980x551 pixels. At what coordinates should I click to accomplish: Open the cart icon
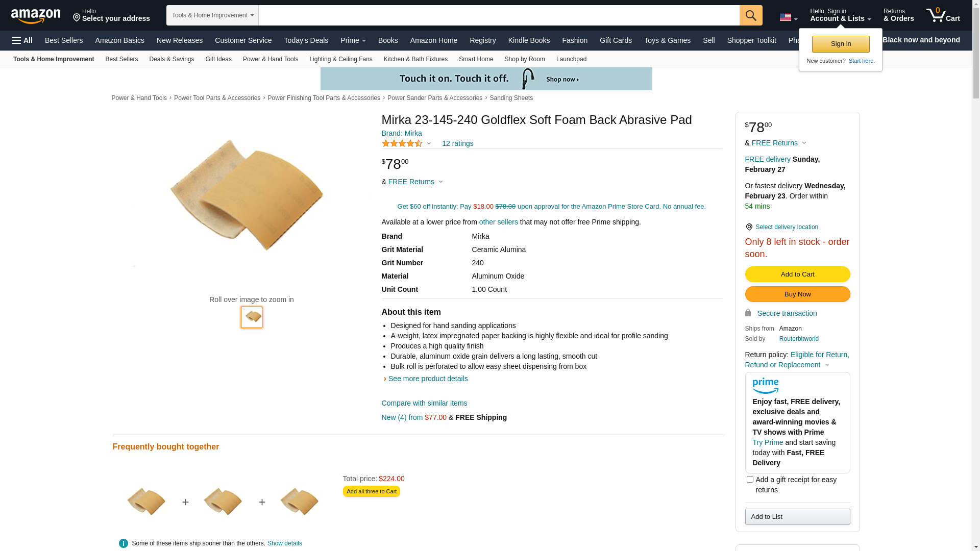pyautogui.click(x=943, y=15)
